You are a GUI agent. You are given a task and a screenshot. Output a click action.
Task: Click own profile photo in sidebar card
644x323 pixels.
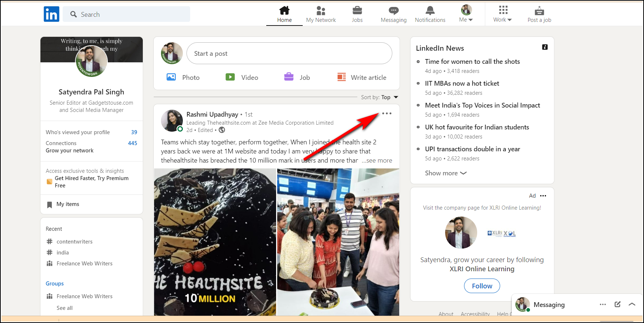pos(91,61)
